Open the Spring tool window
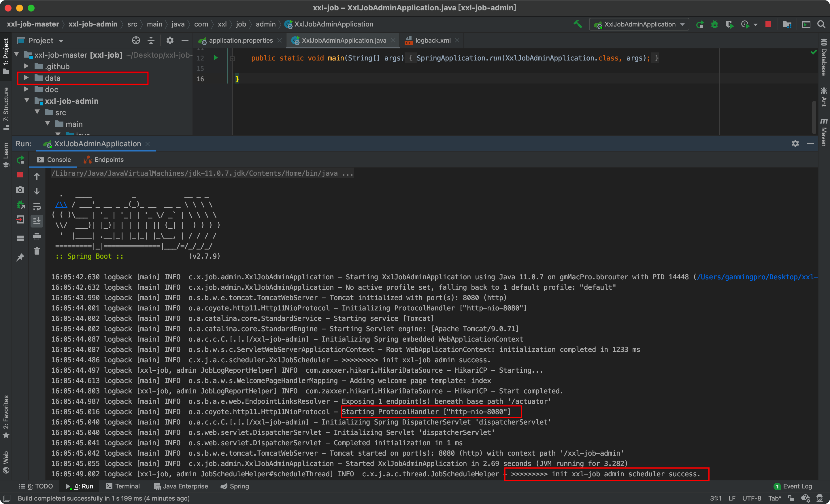 pos(235,486)
